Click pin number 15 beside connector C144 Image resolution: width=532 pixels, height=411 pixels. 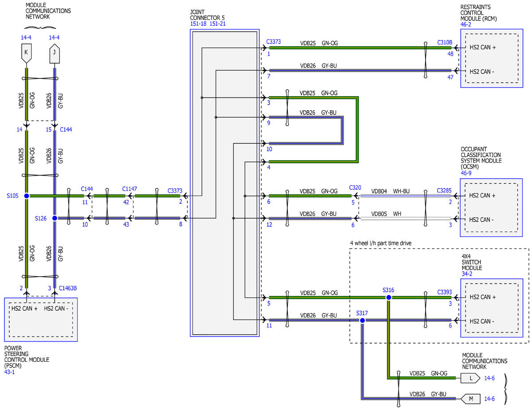[x=49, y=129]
